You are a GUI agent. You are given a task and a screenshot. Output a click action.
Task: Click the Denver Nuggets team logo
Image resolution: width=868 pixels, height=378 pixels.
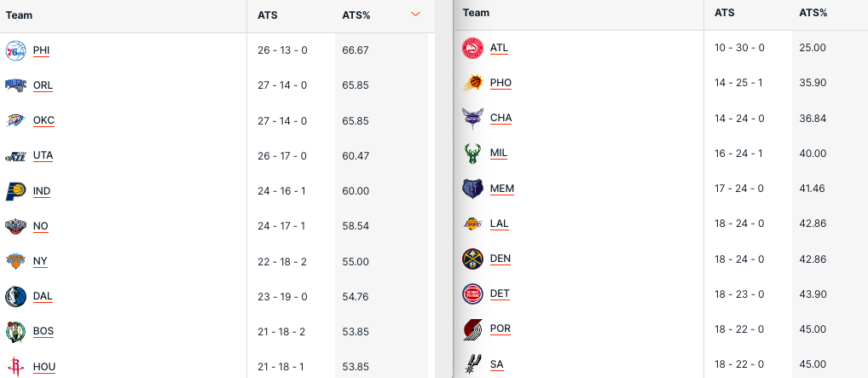click(472, 259)
